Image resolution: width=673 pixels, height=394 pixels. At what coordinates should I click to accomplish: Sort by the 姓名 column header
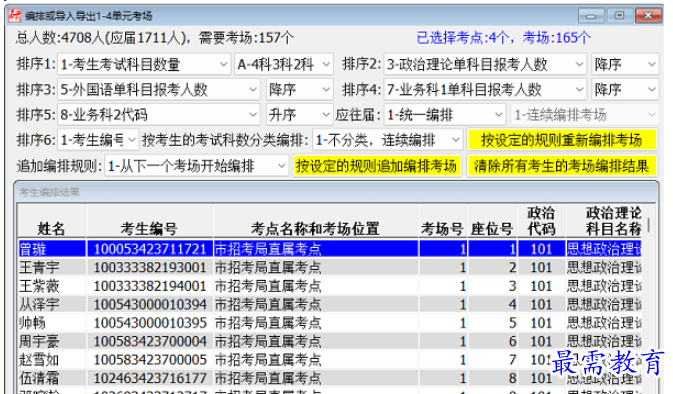tap(52, 221)
